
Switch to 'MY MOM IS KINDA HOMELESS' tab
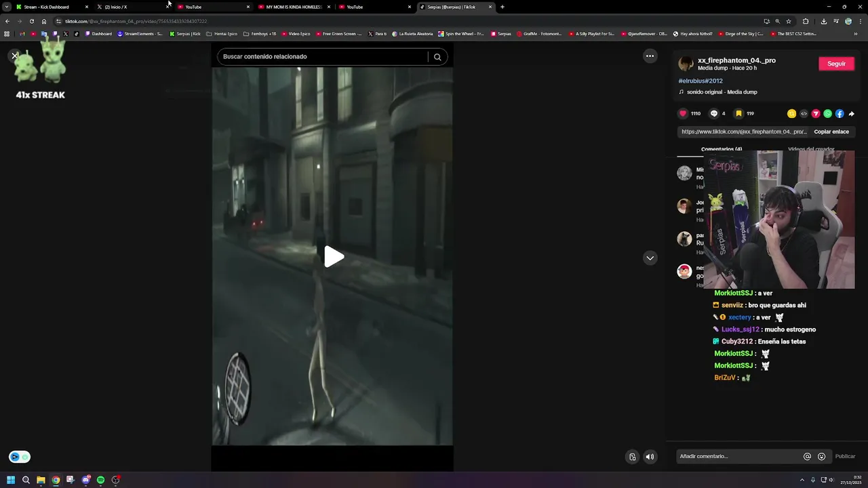(294, 7)
